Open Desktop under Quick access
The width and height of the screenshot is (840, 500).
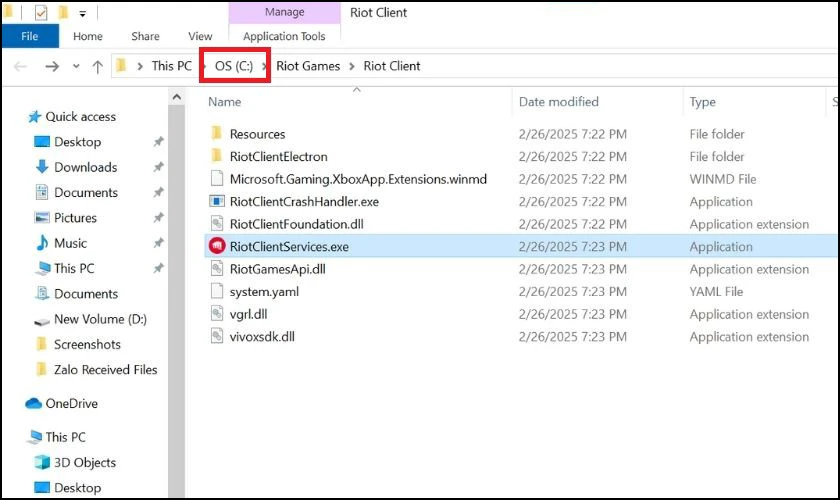click(77, 141)
